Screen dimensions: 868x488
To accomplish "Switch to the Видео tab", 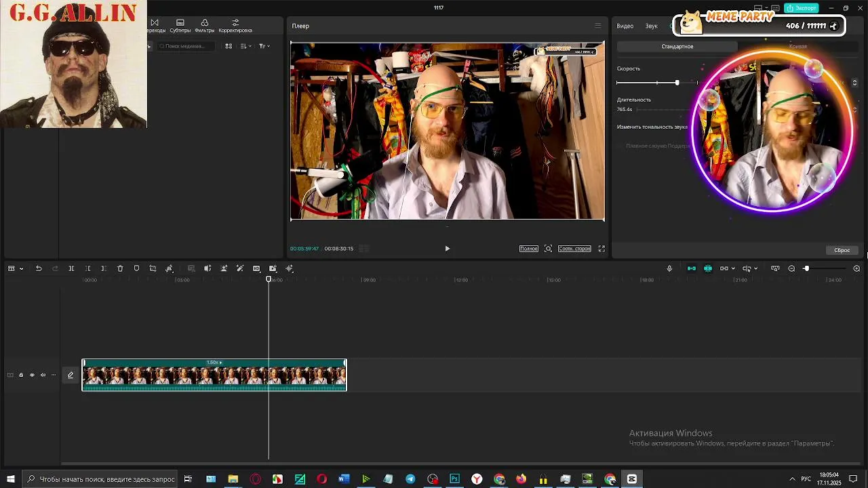I will (625, 26).
